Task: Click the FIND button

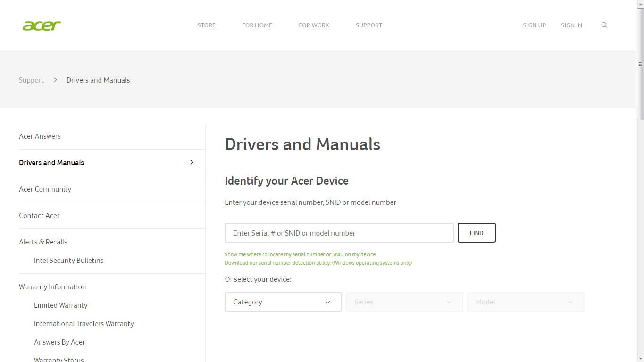Action: 477,233
